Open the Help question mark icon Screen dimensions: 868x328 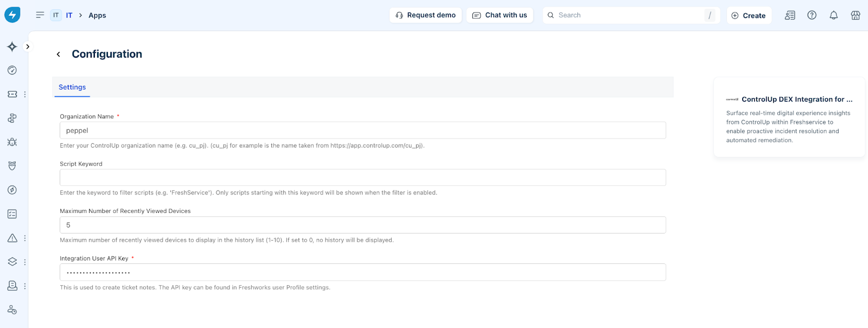click(812, 15)
